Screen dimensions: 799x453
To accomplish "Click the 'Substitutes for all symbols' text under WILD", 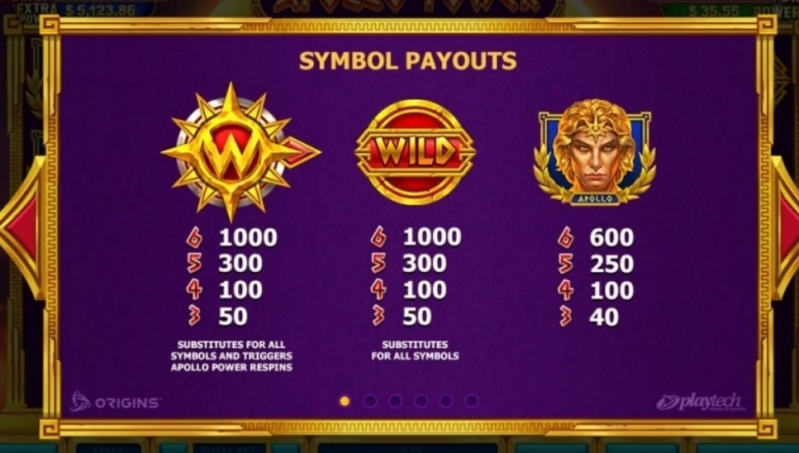I will 415,350.
